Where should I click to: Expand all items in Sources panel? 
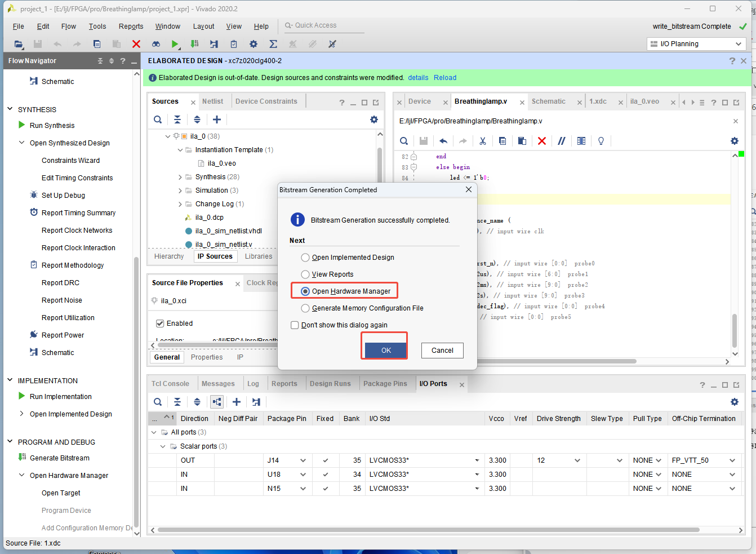(x=197, y=119)
